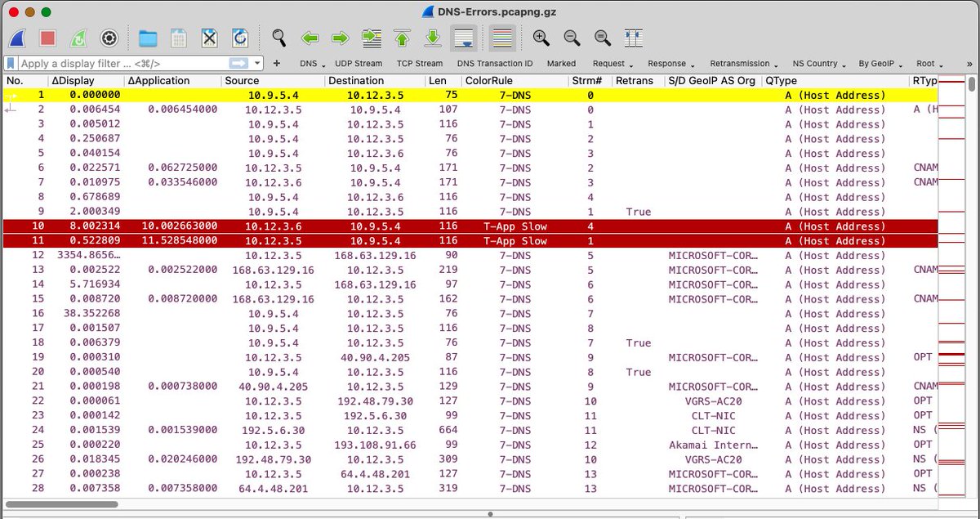
Task: Open the display filter bookmark menu
Action: click(x=11, y=63)
